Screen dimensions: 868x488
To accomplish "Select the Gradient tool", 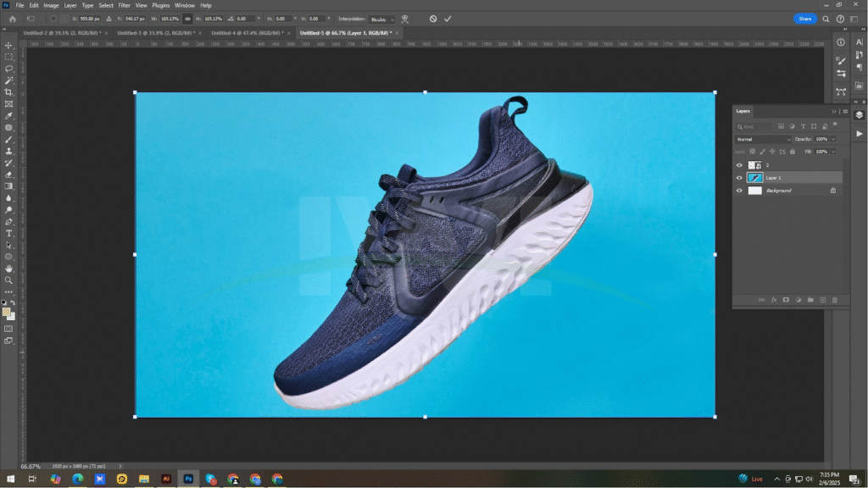I will [x=8, y=186].
